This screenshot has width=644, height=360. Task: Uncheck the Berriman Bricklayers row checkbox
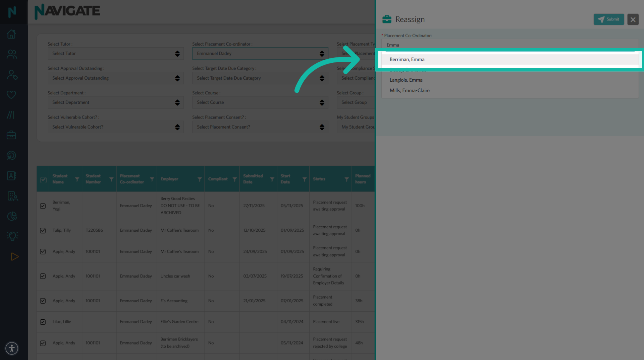[43, 343]
